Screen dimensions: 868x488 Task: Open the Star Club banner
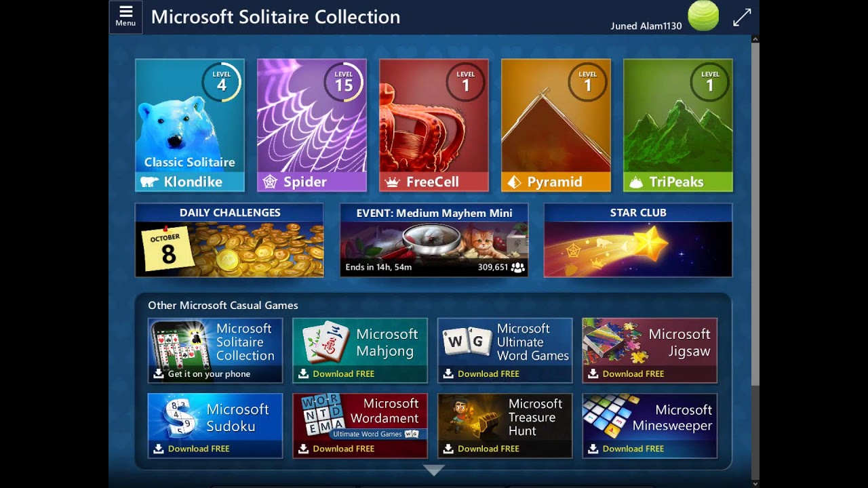[x=638, y=240]
